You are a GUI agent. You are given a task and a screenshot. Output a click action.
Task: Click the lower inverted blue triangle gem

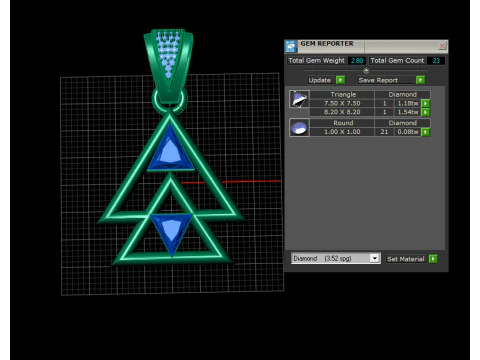[x=171, y=232]
